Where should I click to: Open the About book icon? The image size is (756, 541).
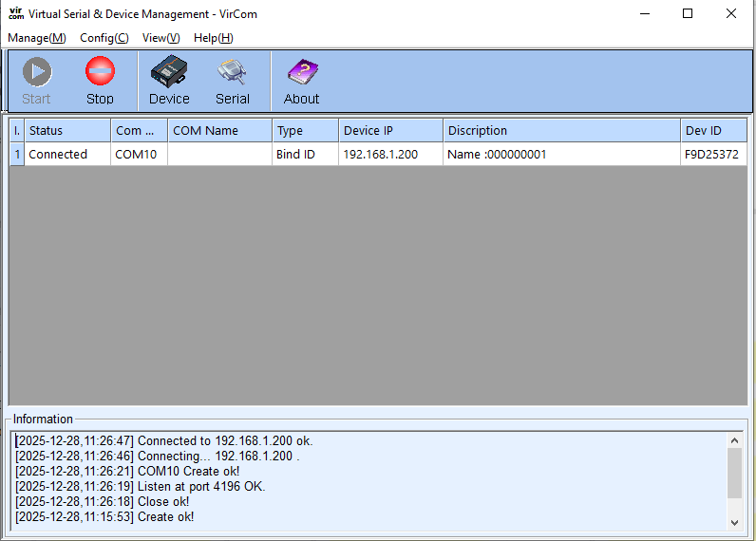coord(301,73)
